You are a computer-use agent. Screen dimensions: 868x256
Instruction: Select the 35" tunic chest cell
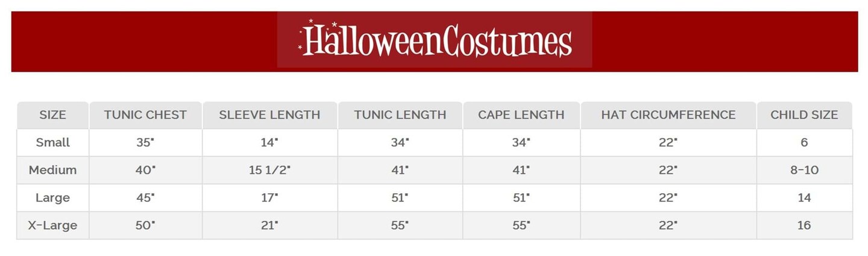[145, 142]
